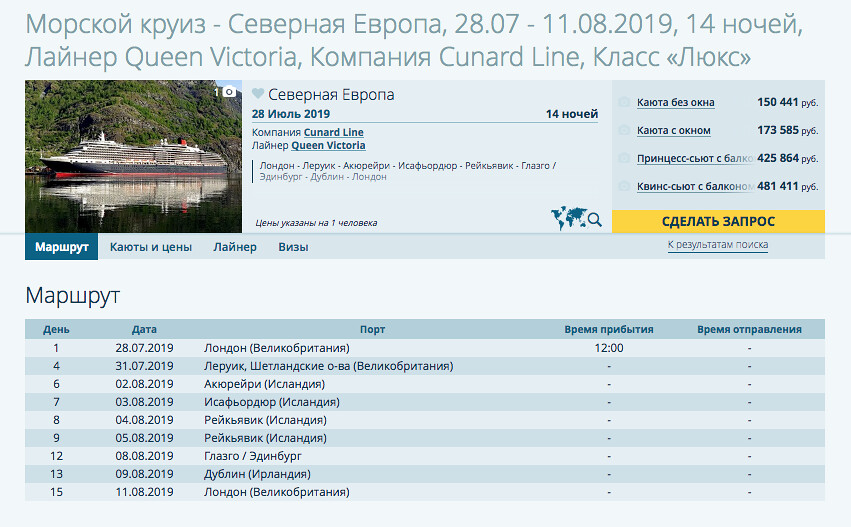Open the Каюта без окна link
851x527 pixels.
[x=676, y=103]
